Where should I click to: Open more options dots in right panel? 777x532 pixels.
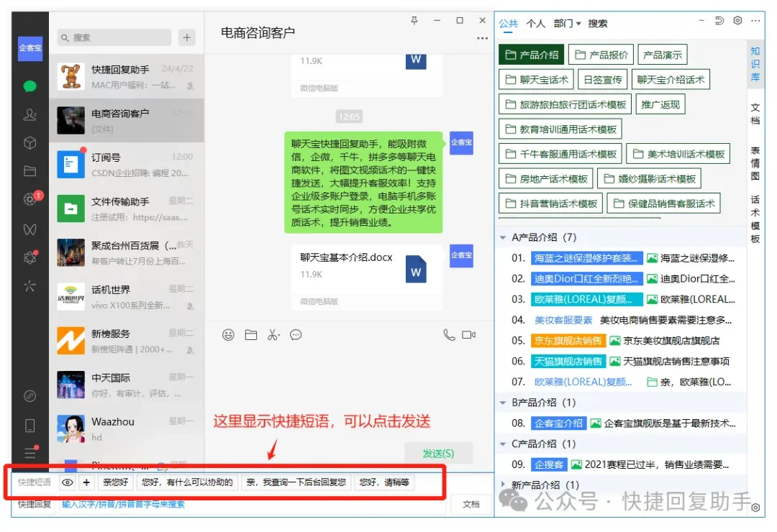click(x=755, y=21)
